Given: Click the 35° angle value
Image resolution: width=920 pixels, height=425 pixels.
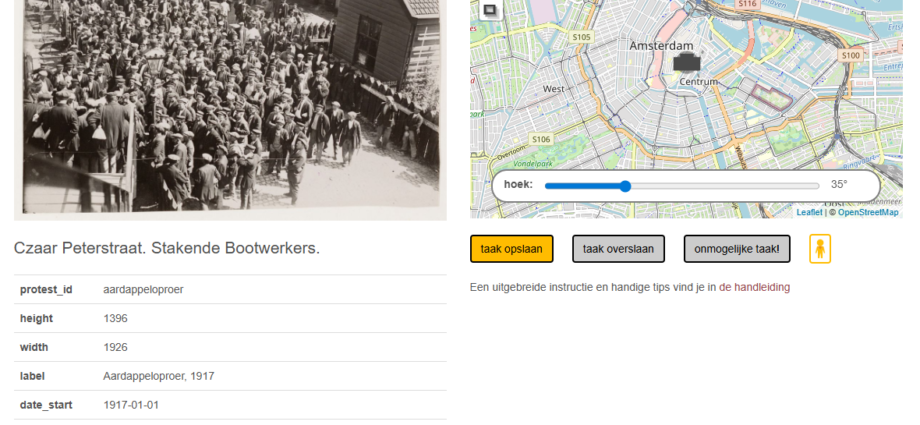Looking at the screenshot, I should [x=839, y=184].
